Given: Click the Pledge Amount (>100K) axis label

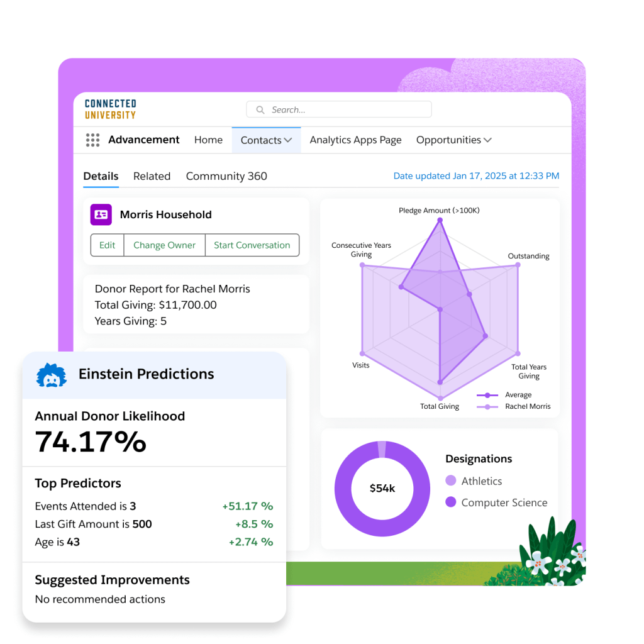Looking at the screenshot, I should (x=439, y=211).
